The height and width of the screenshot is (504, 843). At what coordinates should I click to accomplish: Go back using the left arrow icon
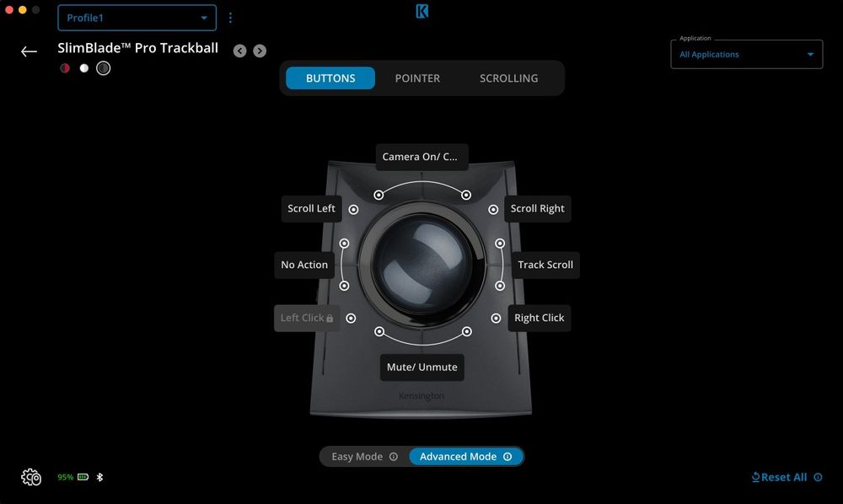click(29, 51)
